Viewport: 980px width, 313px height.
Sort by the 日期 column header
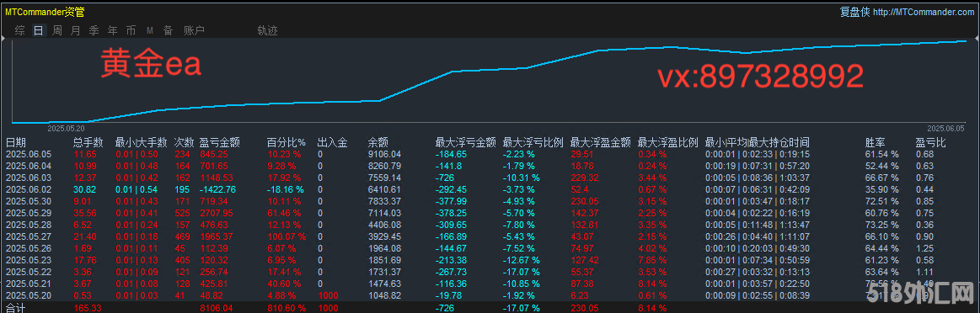16,143
